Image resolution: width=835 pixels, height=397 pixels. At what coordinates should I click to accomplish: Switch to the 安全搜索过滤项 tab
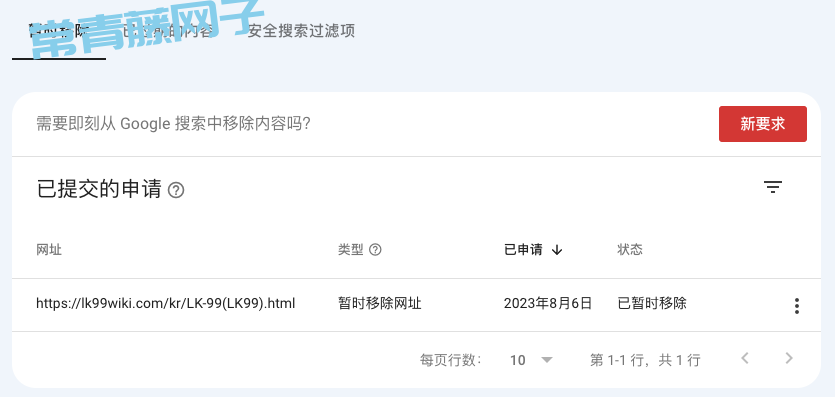tap(301, 31)
